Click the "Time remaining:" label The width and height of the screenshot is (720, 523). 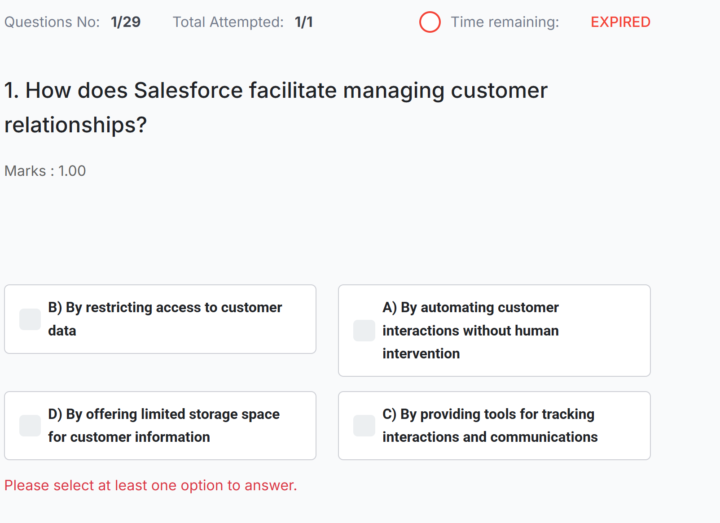coord(504,22)
